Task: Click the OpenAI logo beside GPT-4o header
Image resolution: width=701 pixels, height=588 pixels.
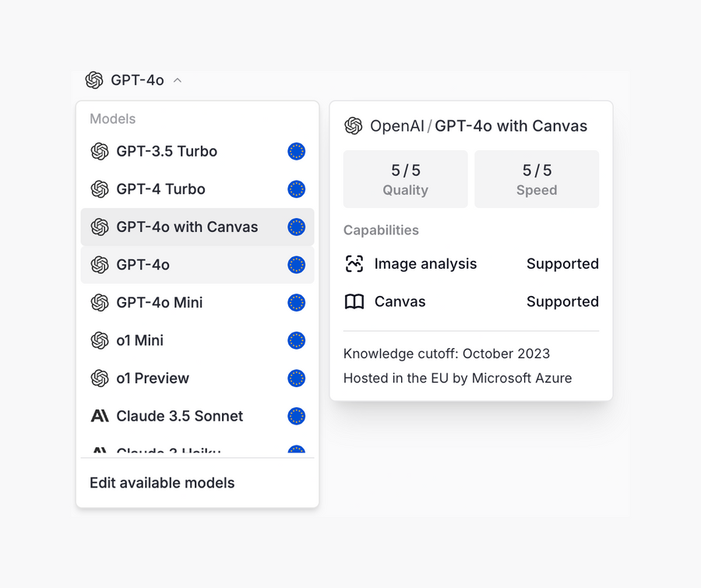Action: click(x=94, y=79)
